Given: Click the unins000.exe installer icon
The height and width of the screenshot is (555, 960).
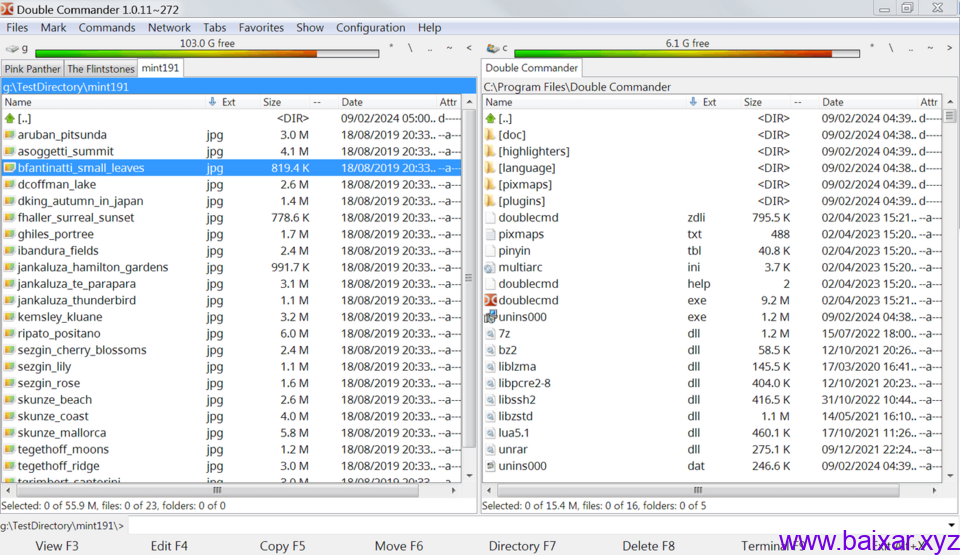Looking at the screenshot, I should pyautogui.click(x=490, y=317).
